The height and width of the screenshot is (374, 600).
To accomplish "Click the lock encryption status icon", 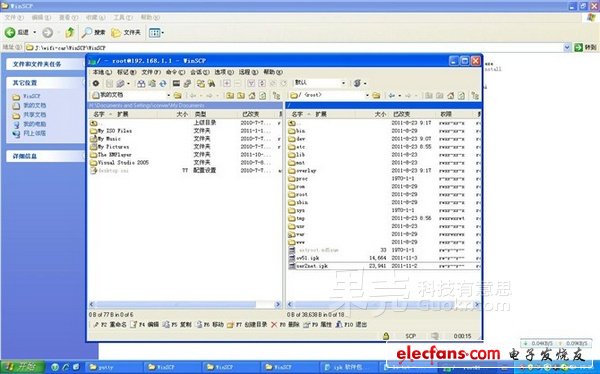I will 386,336.
